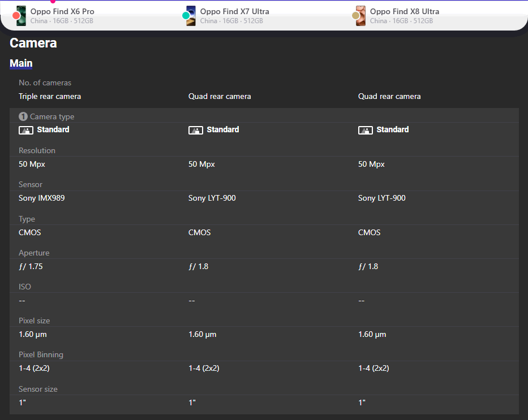Click 'China · 16GB · 512GB' under Find X6 Pro

pos(62,21)
